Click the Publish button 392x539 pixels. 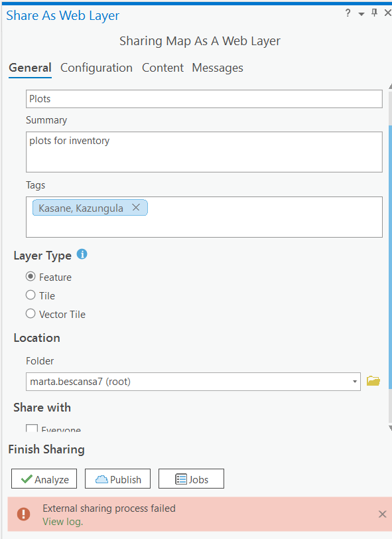pos(117,479)
